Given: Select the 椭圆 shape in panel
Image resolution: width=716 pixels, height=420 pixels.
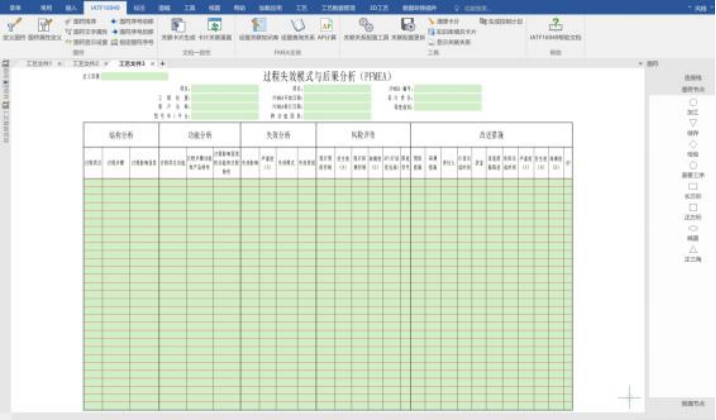Looking at the screenshot, I should 693,229.
